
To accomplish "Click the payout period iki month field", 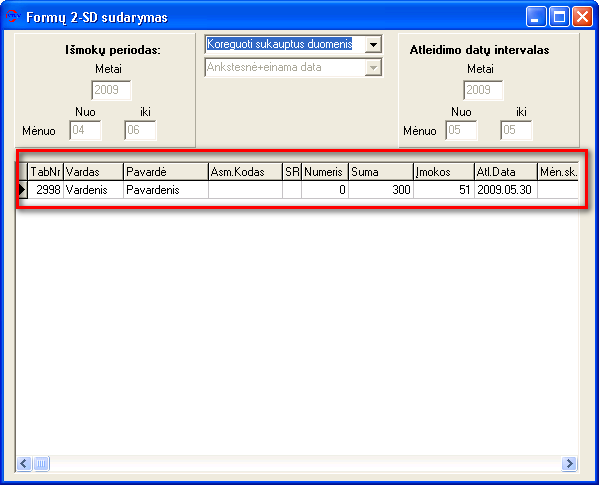I will pos(140,130).
